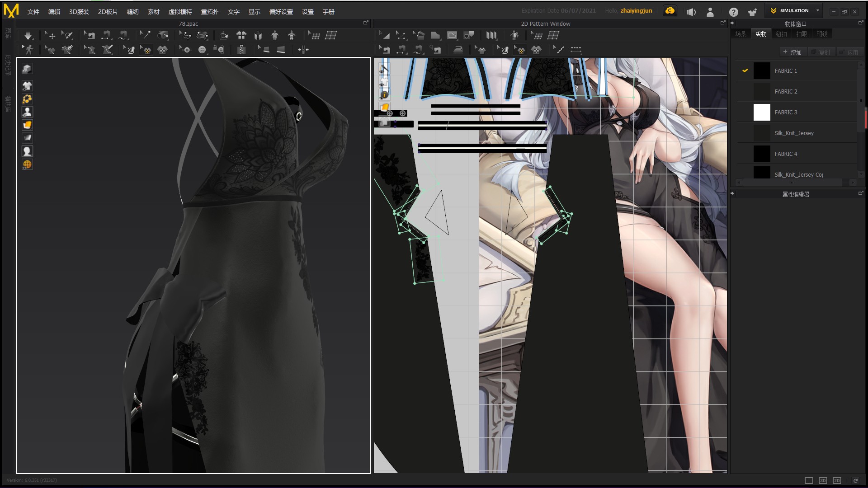
Task: Switch to the 纽扣 tab
Action: coord(781,34)
